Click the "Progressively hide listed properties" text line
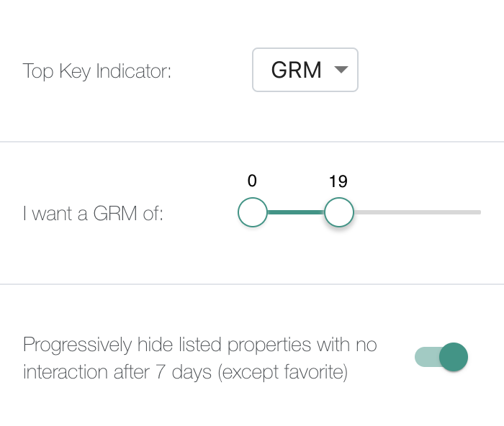Screen dimensions: 504x426 tap(199, 345)
